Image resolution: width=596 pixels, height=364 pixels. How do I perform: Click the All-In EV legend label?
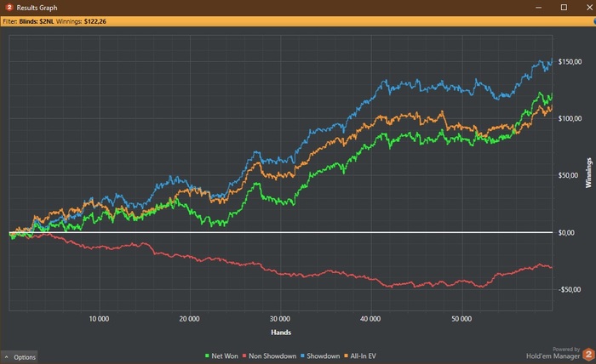(363, 356)
